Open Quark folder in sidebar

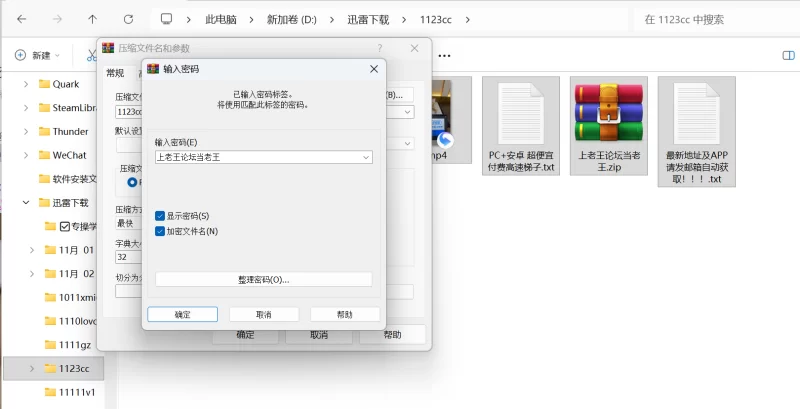[x=59, y=84]
